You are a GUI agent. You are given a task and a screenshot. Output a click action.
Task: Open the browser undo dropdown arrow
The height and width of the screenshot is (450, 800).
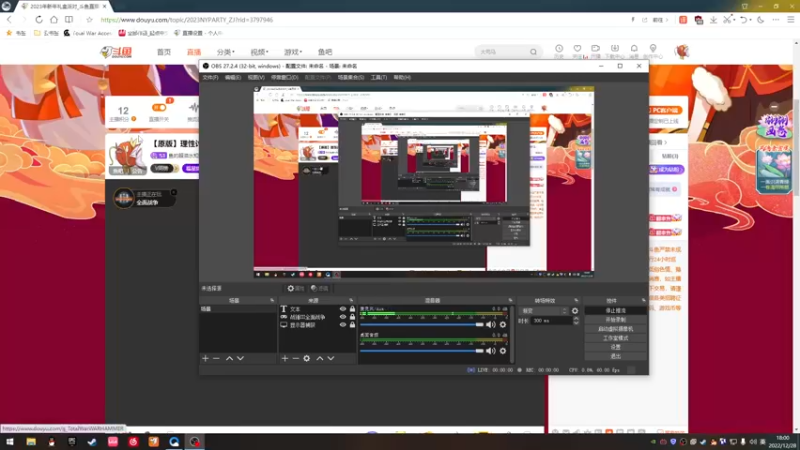point(752,20)
